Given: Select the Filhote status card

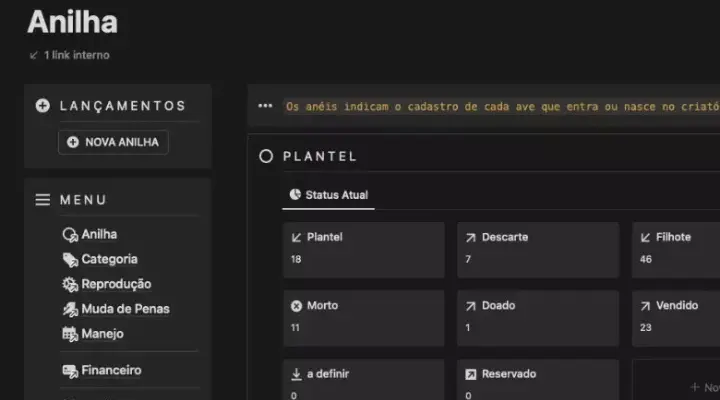Looking at the screenshot, I should (x=675, y=249).
